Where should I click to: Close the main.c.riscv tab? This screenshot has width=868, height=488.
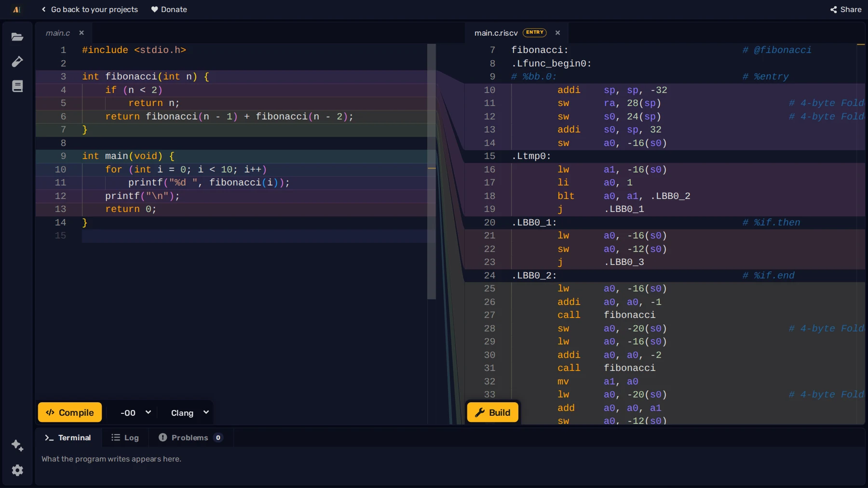coord(557,33)
